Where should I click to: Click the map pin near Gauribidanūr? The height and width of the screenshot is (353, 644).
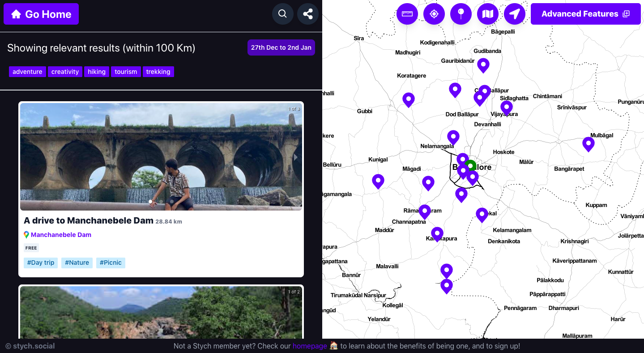(483, 65)
